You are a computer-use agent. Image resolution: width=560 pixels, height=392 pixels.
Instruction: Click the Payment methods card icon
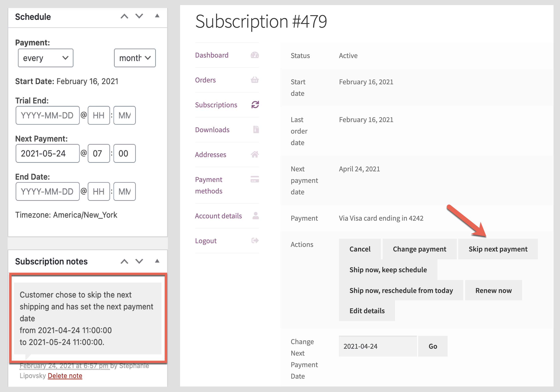(255, 179)
